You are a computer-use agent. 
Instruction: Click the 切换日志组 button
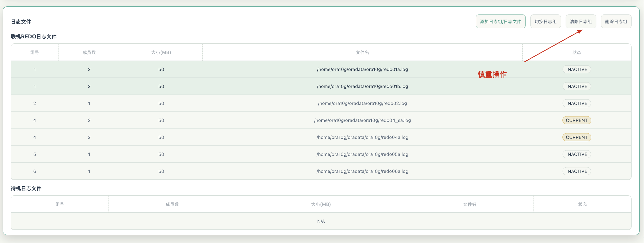545,22
